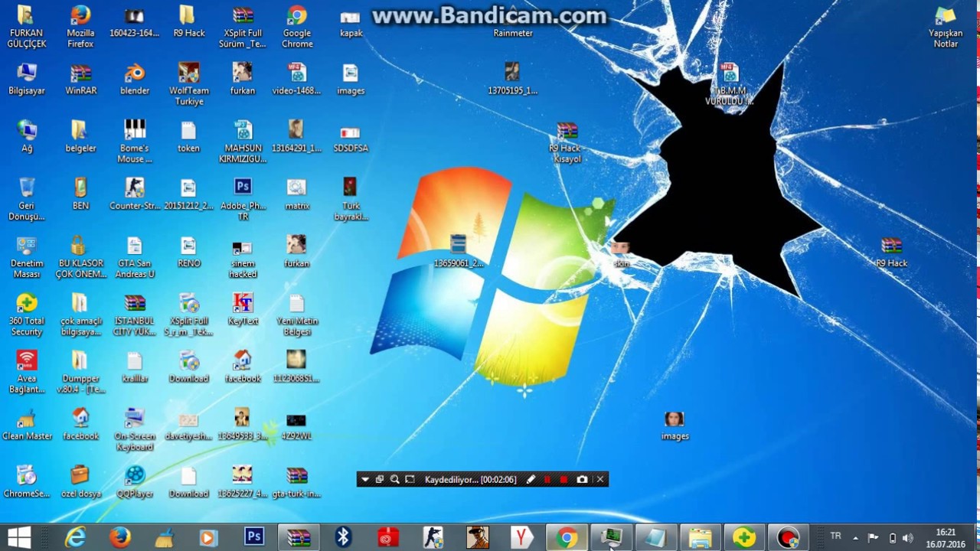
Task: Select the GTA San Andreas desktop icon
Action: tap(135, 257)
